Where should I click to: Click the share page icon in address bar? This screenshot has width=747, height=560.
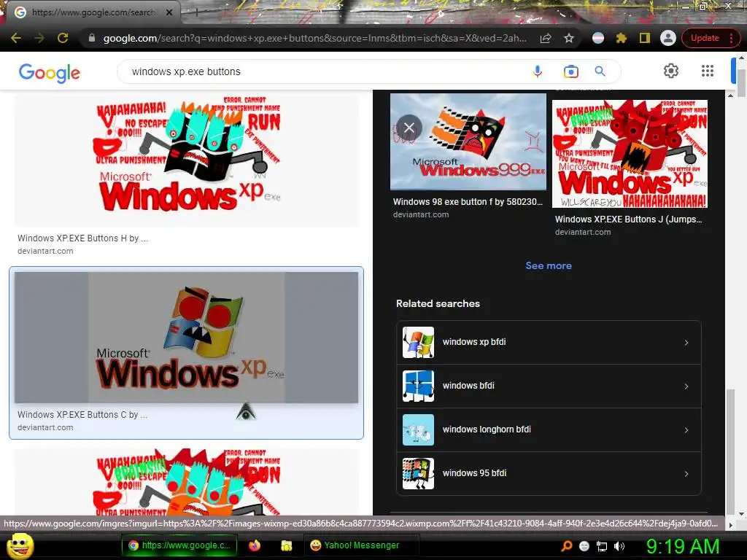tap(546, 38)
